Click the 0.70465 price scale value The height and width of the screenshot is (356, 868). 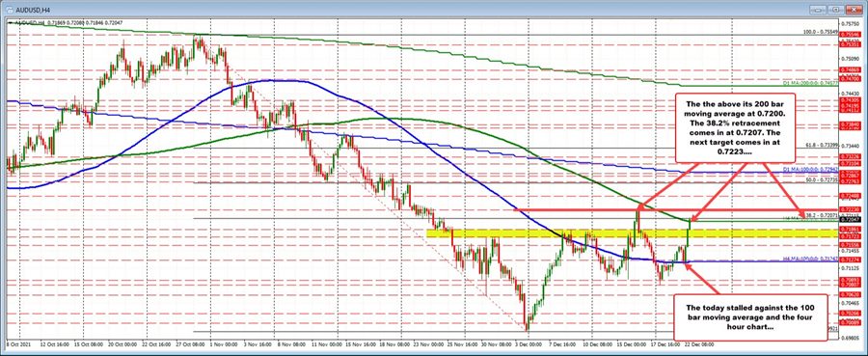click(852, 303)
